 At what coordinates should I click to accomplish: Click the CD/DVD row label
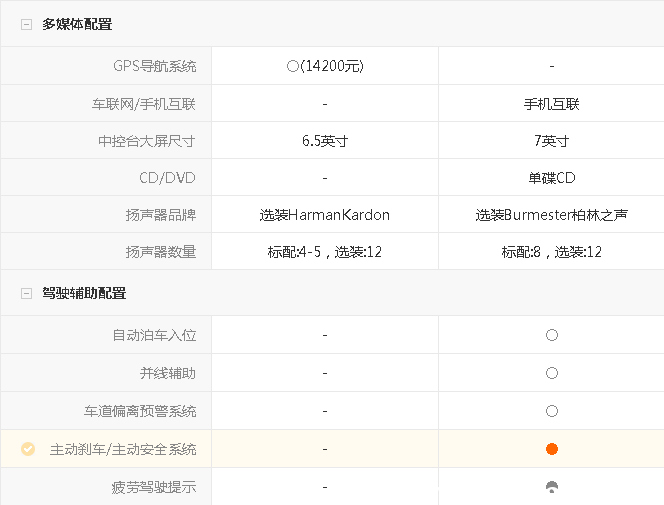point(167,178)
